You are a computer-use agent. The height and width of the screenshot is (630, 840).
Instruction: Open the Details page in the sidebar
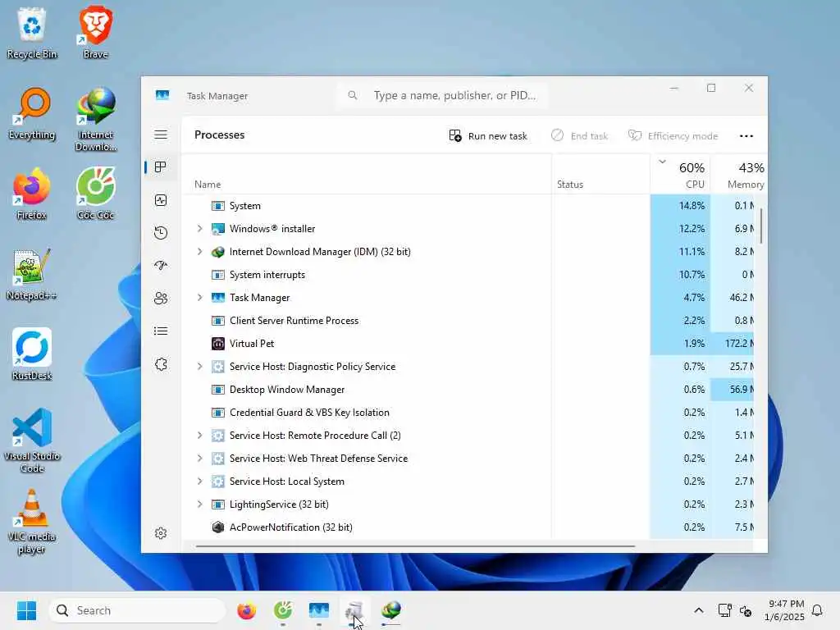pos(161,331)
